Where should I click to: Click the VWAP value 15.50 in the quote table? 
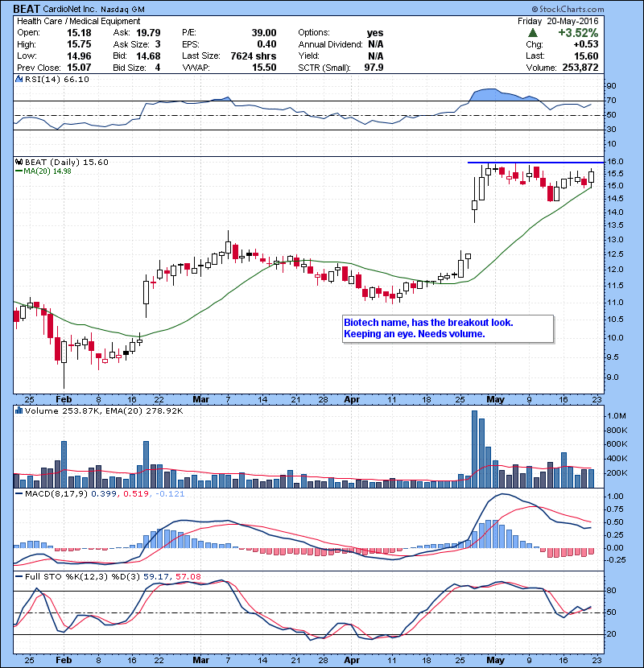click(x=264, y=68)
